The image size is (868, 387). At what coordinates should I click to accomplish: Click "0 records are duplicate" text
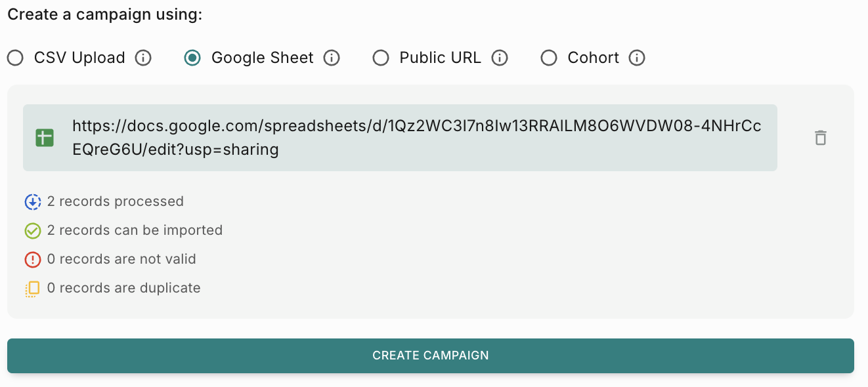[123, 288]
